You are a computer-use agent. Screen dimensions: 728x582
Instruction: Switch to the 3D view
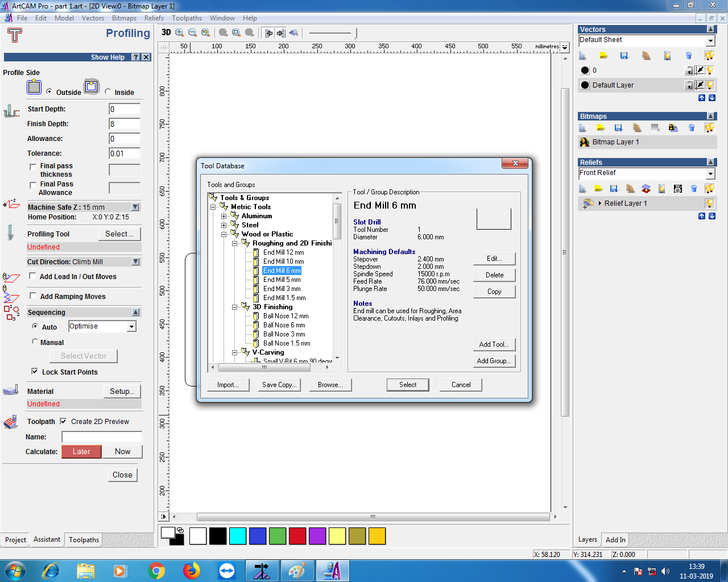click(x=166, y=32)
